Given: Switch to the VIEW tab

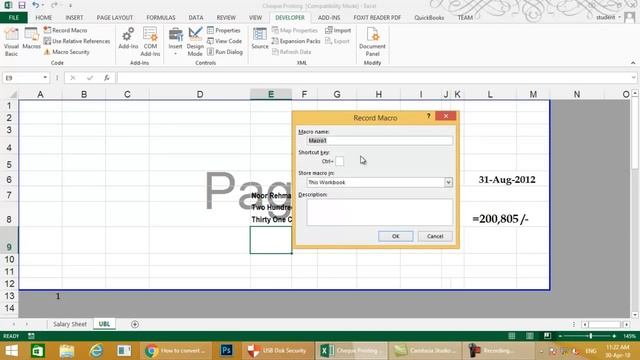Looking at the screenshot, I should pyautogui.click(x=256, y=18).
